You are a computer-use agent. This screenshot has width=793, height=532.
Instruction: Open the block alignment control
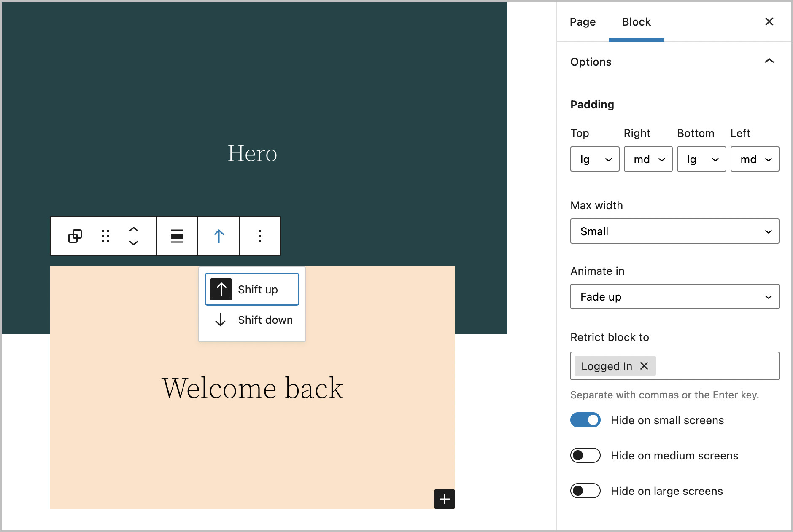click(x=177, y=236)
